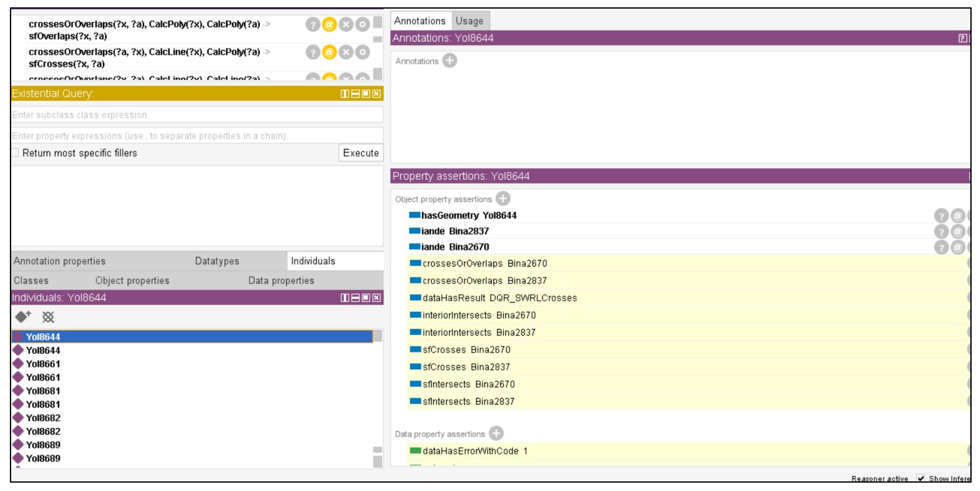Screen dimensions: 980x491
Task: Select the first Yol8661 individual
Action: coord(43,364)
